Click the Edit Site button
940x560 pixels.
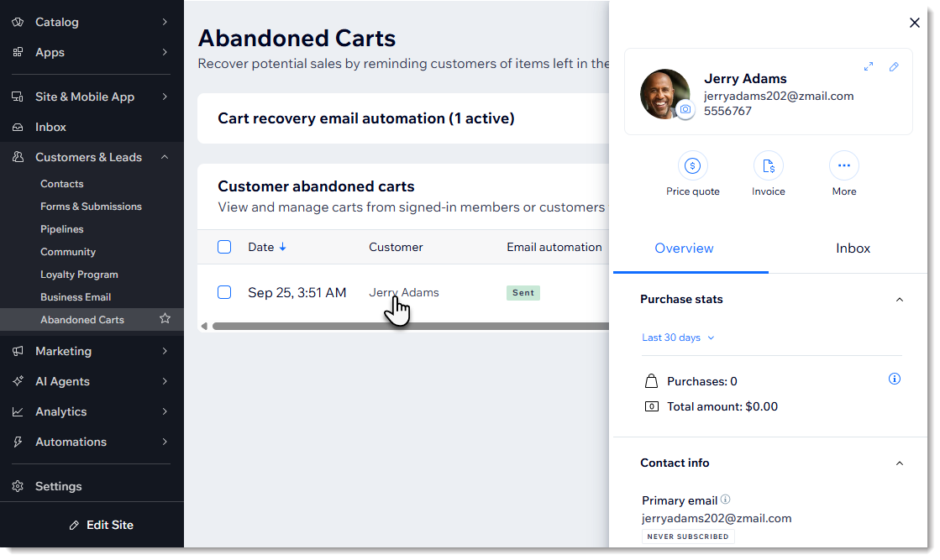[102, 526]
